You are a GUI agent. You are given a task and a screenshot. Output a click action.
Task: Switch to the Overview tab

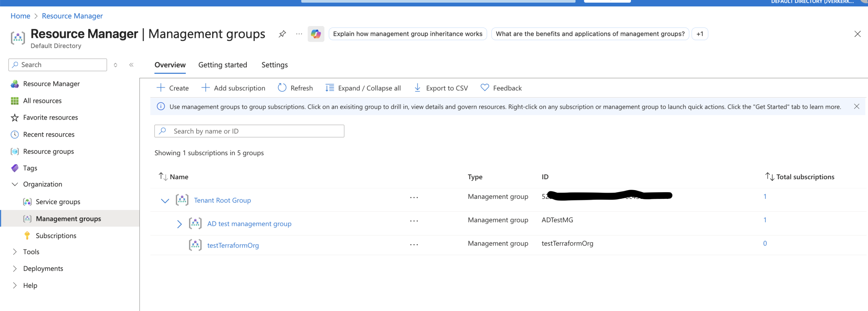[x=170, y=65]
